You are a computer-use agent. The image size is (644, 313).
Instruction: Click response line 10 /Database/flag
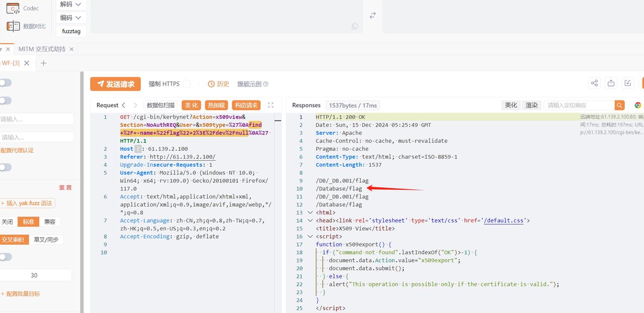click(x=339, y=188)
